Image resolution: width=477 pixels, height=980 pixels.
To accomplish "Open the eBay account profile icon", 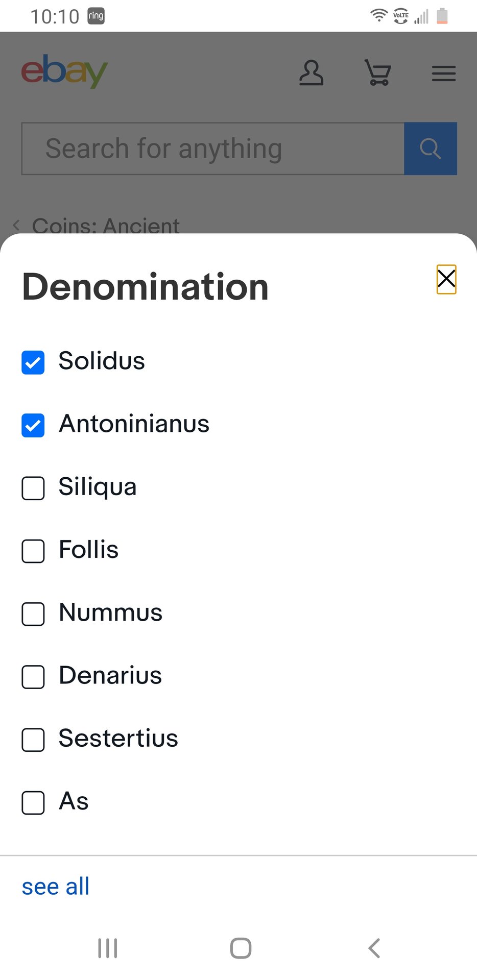I will (311, 73).
